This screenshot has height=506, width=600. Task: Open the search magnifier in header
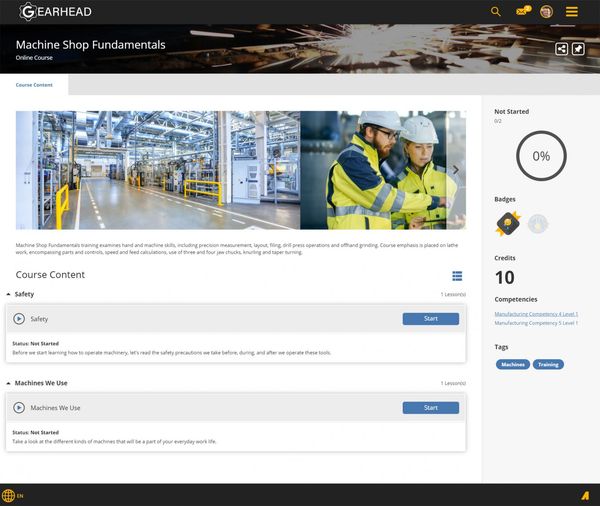(496, 12)
